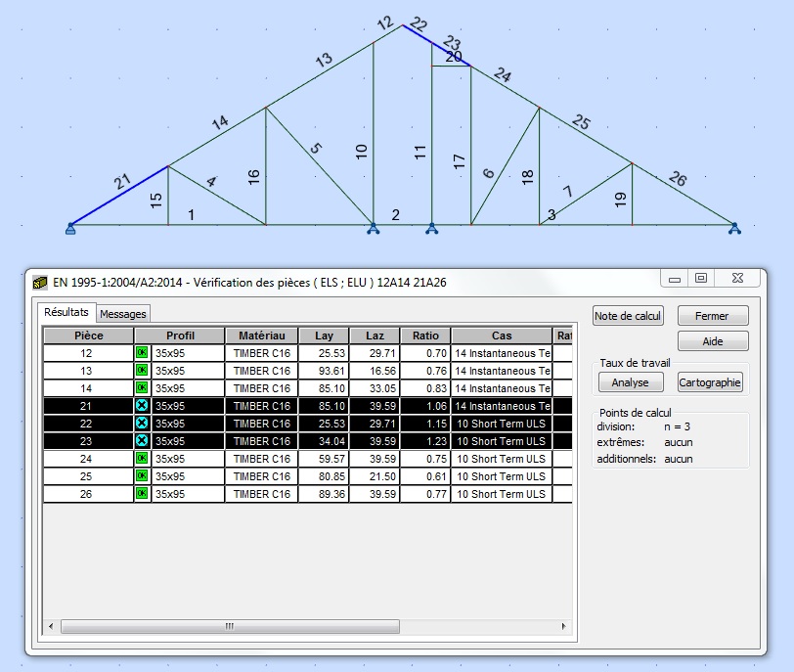
Task: Click member label 13 on the truss
Action: 324,60
